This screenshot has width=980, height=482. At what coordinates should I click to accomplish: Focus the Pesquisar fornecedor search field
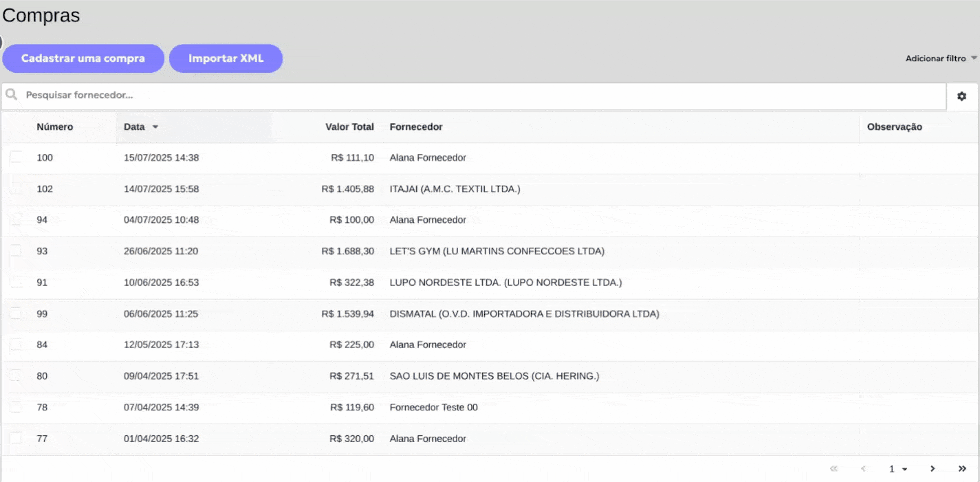[481, 95]
